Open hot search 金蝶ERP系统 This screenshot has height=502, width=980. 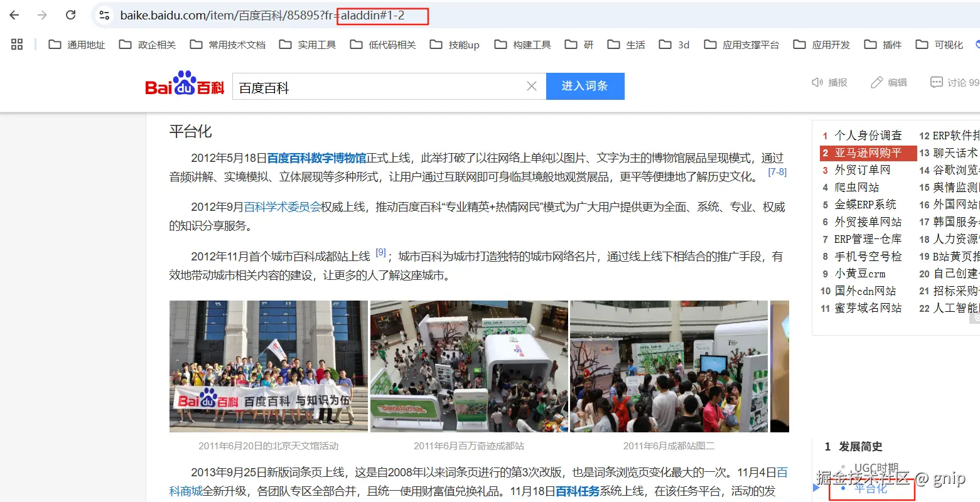(865, 205)
